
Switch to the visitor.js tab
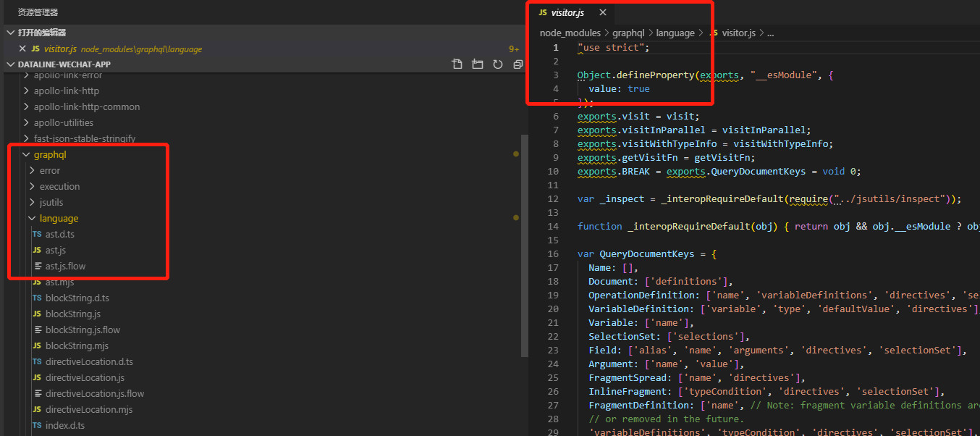click(x=567, y=13)
